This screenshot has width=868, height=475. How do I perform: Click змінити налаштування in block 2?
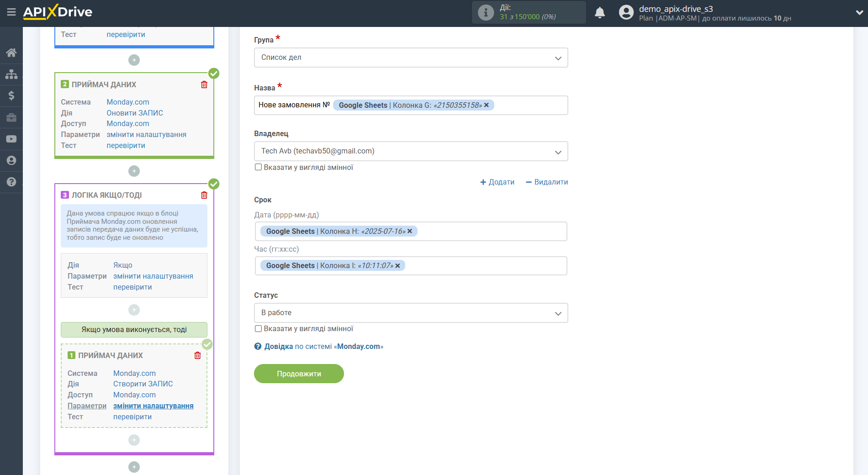(146, 134)
